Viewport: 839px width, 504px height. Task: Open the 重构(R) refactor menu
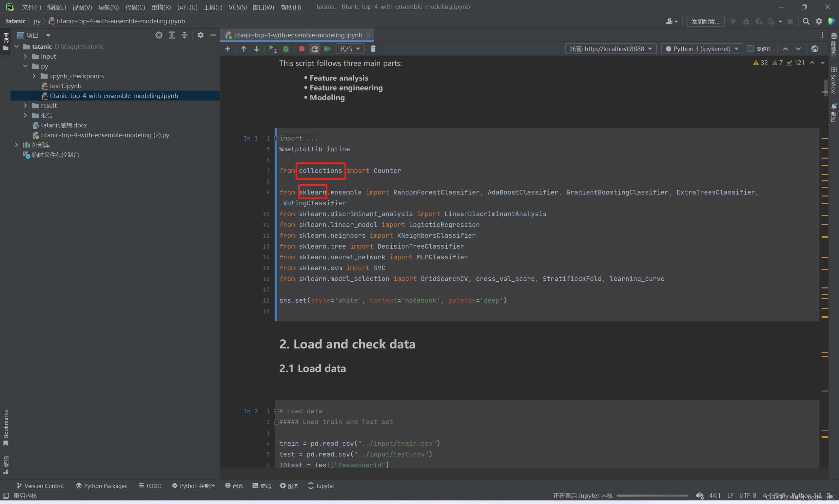[x=161, y=7]
